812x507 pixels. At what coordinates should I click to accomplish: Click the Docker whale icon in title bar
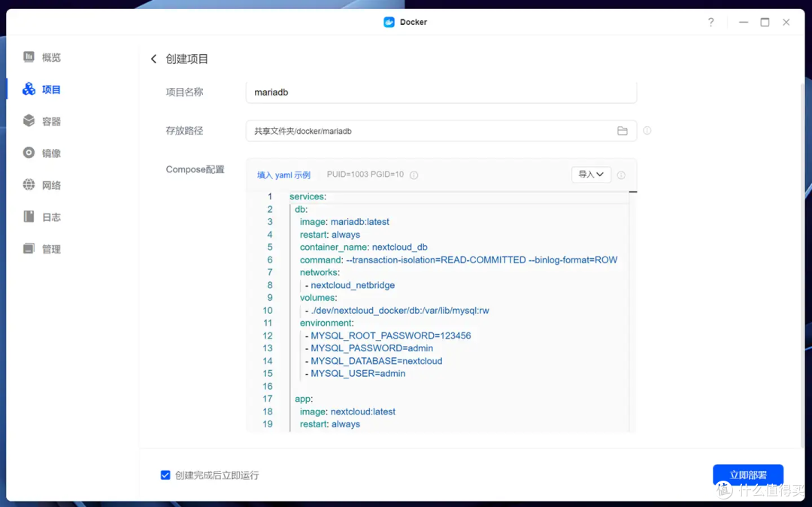(x=389, y=23)
